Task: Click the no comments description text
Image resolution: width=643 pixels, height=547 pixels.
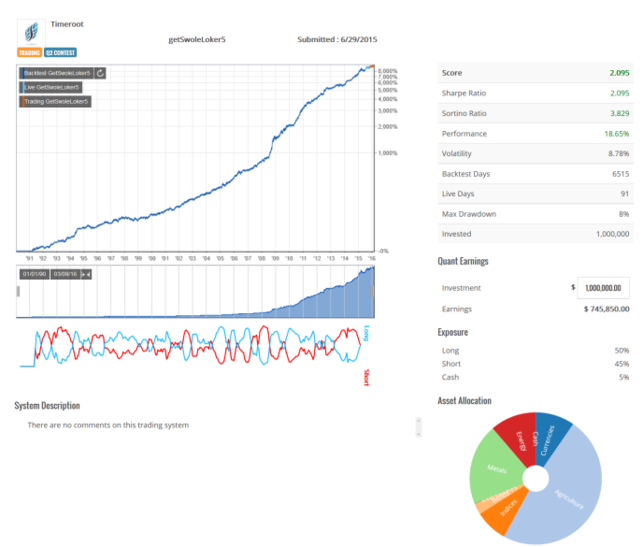Action: (x=108, y=425)
